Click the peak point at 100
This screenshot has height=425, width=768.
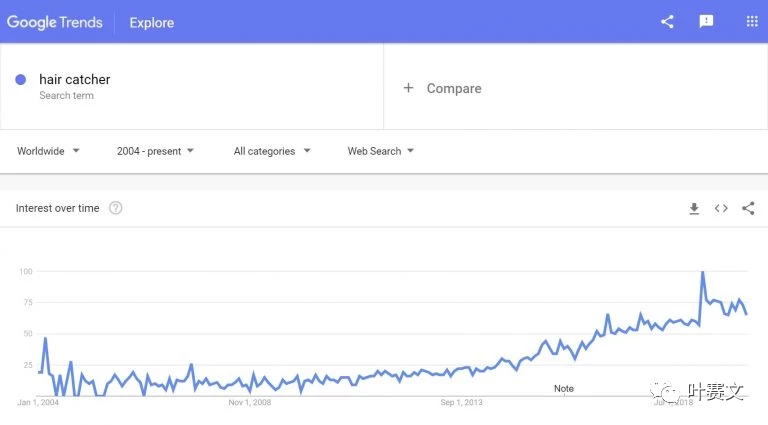(703, 272)
